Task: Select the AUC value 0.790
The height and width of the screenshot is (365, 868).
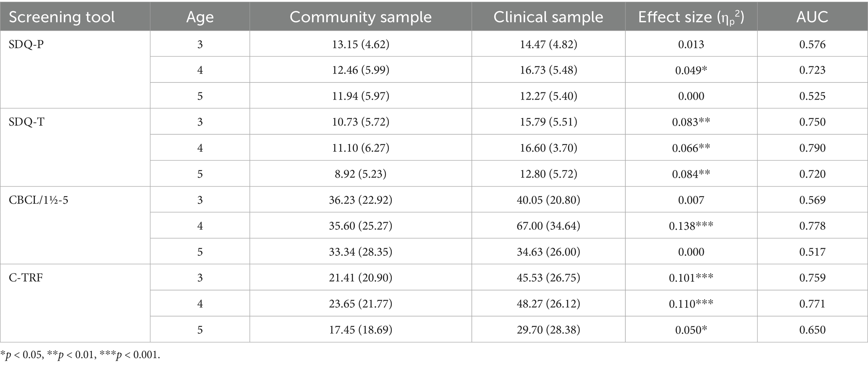Action: pyautogui.click(x=812, y=148)
